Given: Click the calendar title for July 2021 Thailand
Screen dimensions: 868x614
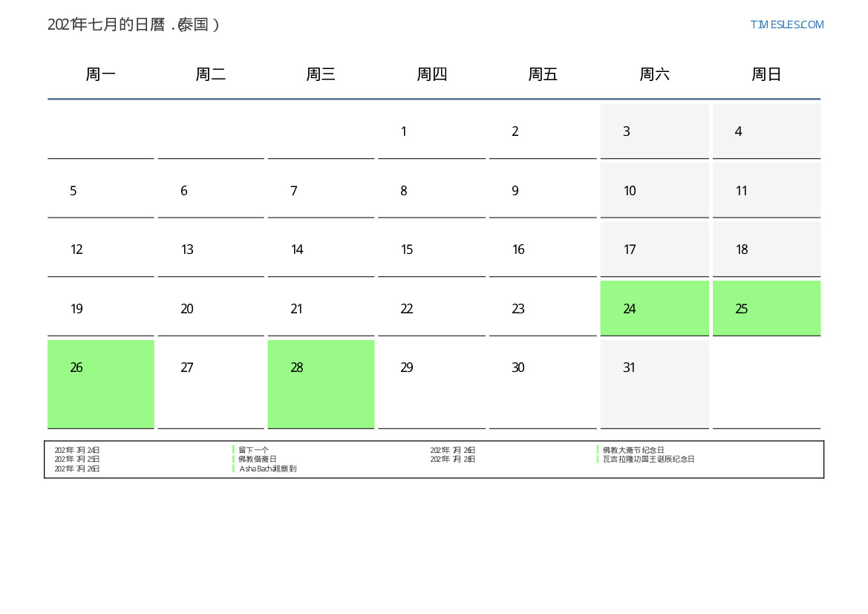Looking at the screenshot, I should (x=134, y=25).
